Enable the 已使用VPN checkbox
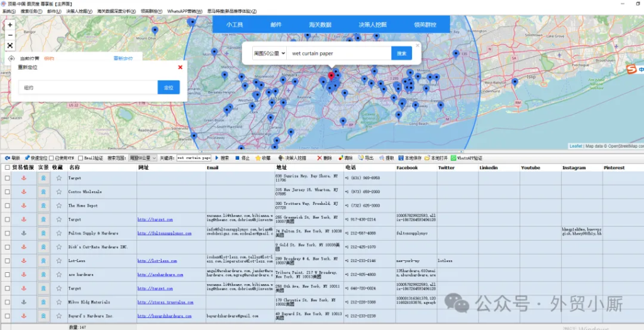 click(x=52, y=158)
